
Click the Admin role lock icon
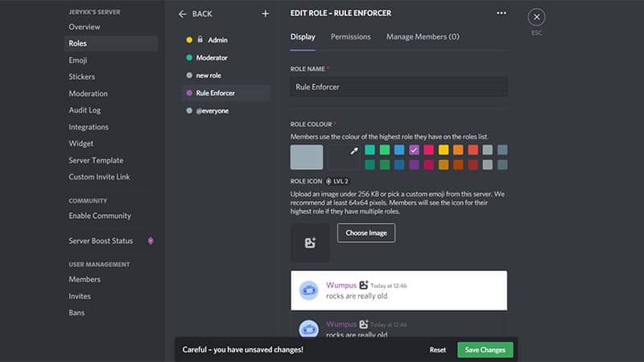click(x=200, y=39)
